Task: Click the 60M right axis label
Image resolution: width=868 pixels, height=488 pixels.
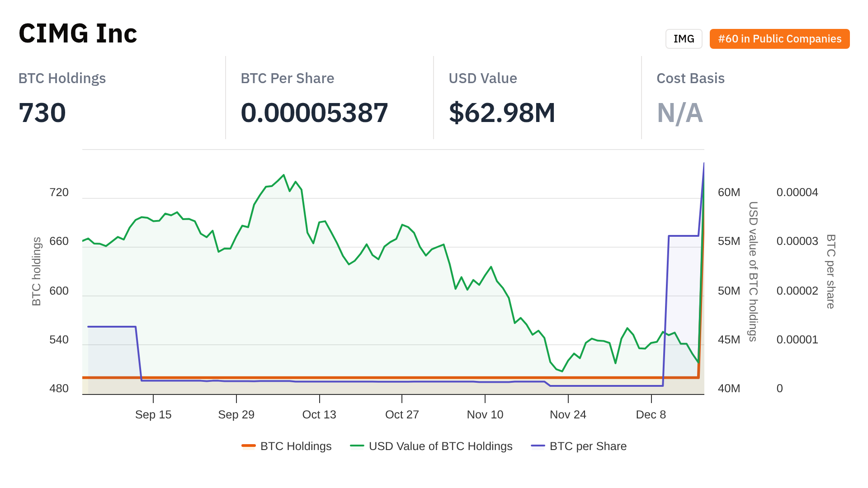Action: coord(729,192)
